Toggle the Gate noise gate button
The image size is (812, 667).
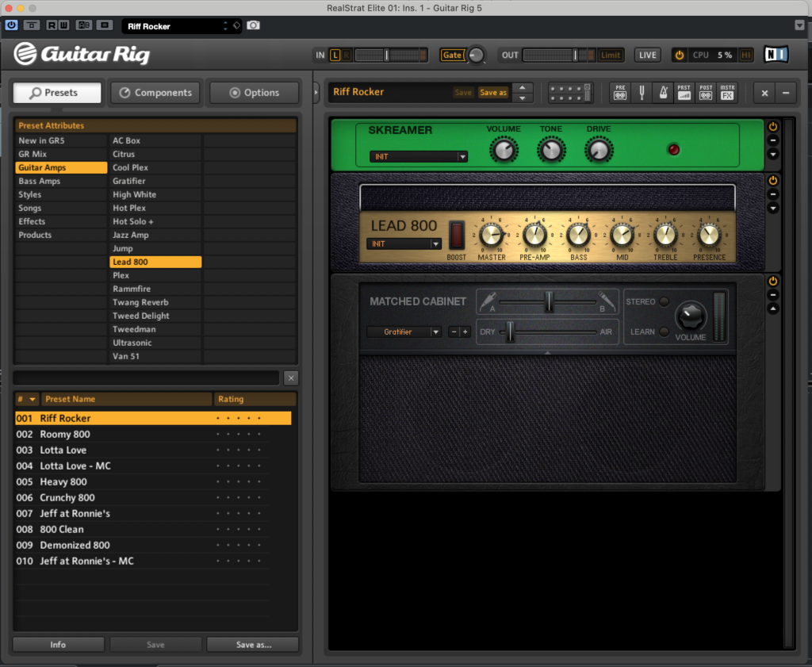(x=452, y=55)
